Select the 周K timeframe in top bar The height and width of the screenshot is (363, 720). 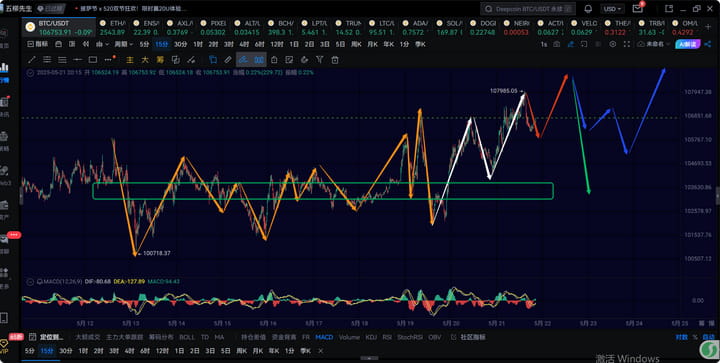356,45
